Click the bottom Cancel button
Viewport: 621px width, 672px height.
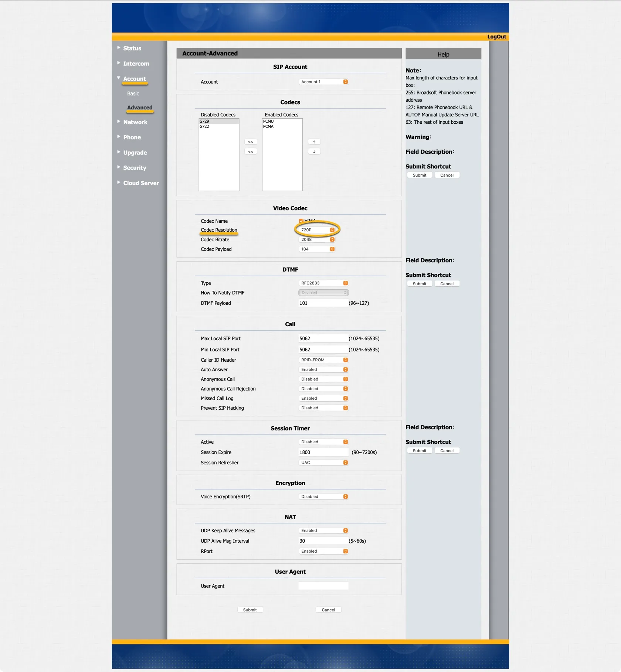[328, 610]
